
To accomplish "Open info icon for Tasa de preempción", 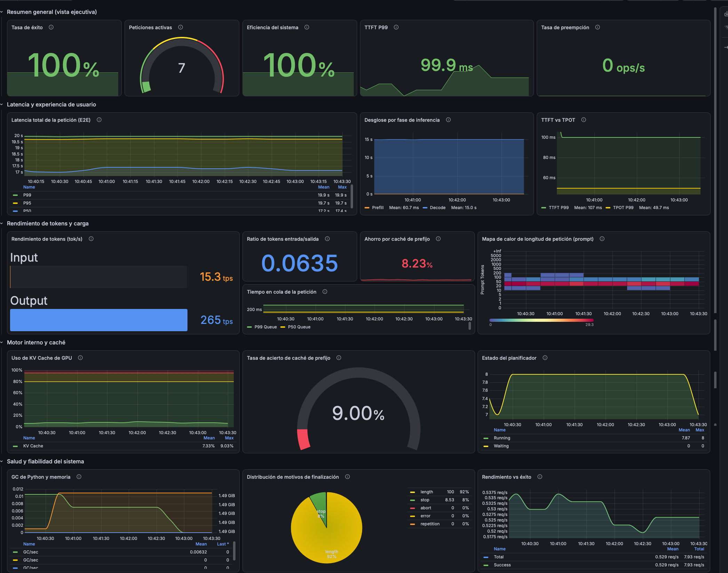I will pyautogui.click(x=598, y=27).
